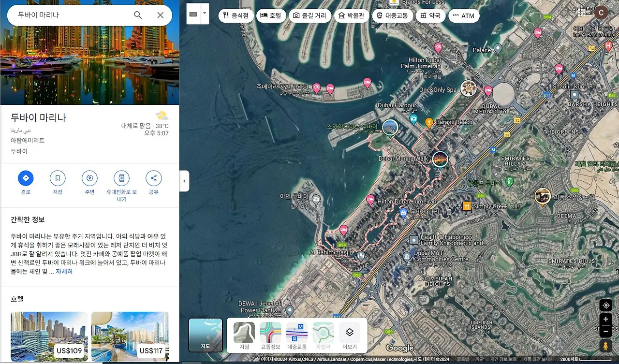Click the keyboard input tool icon
The height and width of the screenshot is (364, 619).
(193, 15)
